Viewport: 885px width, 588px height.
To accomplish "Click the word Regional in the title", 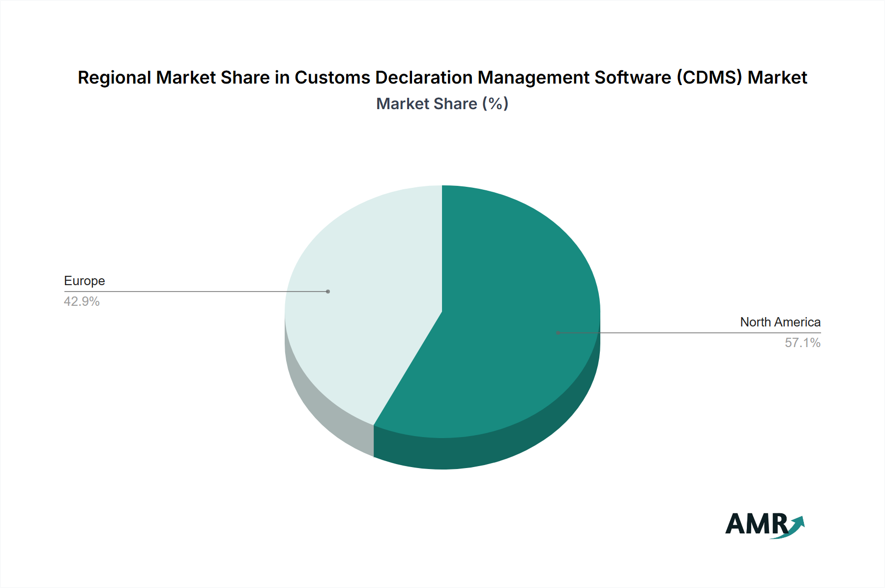I will coord(114,78).
